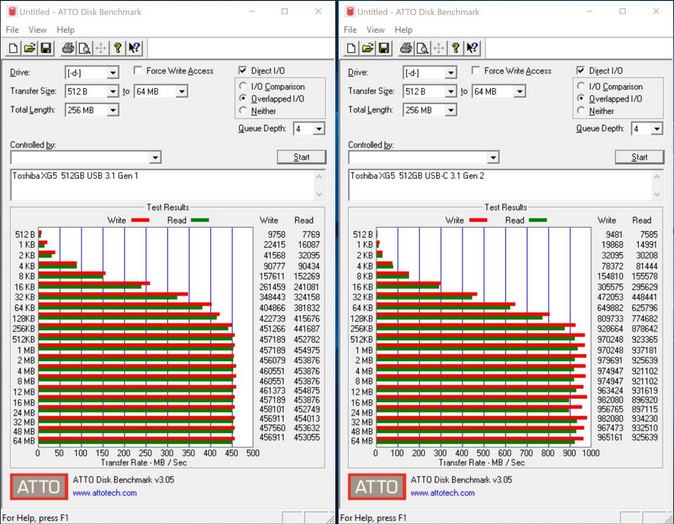Viewport: 674px width, 524px height.
Task: Toggle Direct I/O checkbox in left window
Action: tap(242, 70)
